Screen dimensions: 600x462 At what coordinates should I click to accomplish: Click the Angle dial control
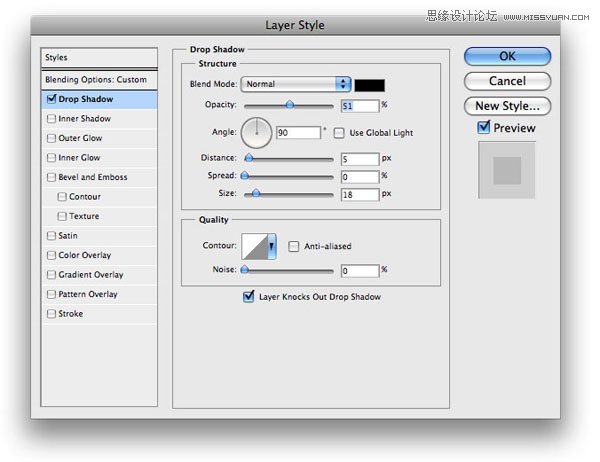(x=257, y=130)
